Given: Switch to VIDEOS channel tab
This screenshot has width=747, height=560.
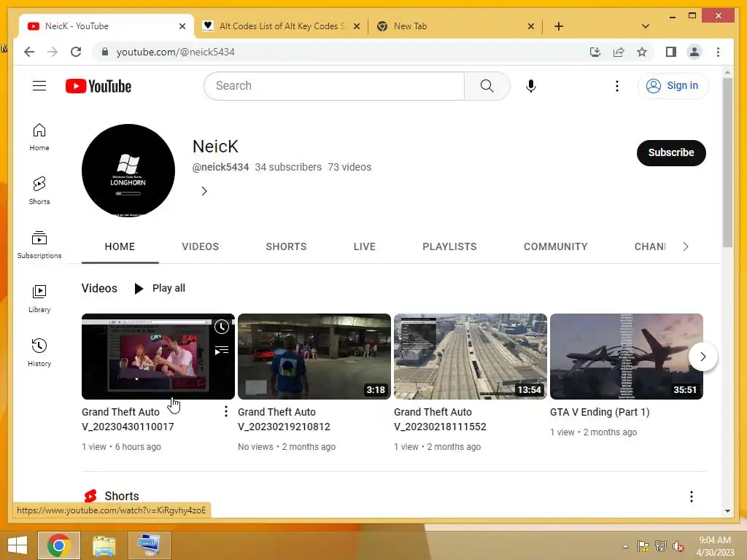Looking at the screenshot, I should (200, 246).
